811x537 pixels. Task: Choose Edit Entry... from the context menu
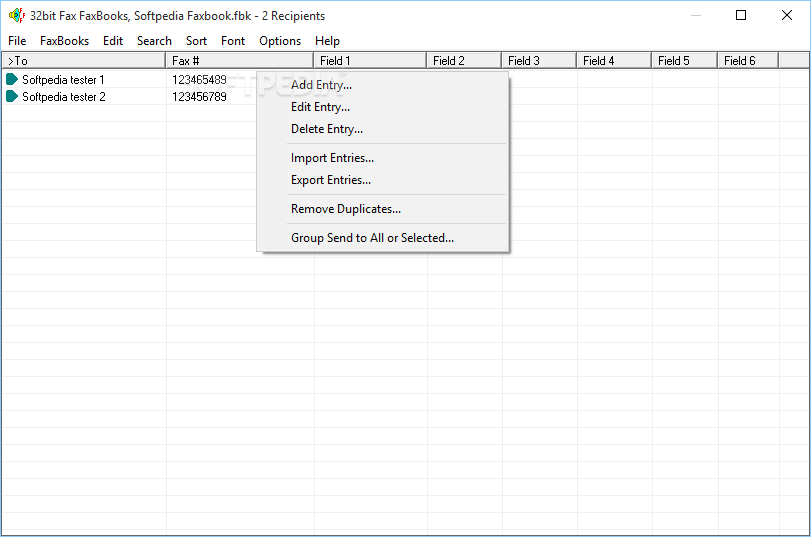[383, 107]
